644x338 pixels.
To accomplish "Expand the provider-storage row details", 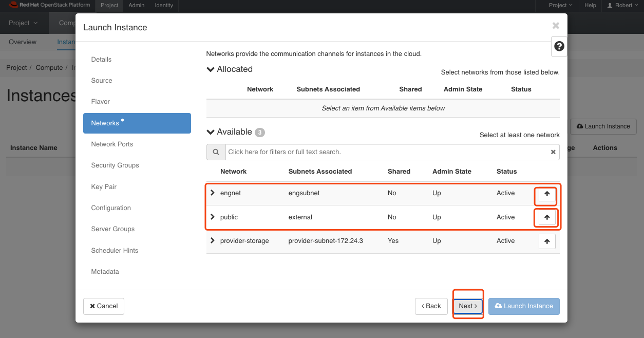I will [x=213, y=240].
